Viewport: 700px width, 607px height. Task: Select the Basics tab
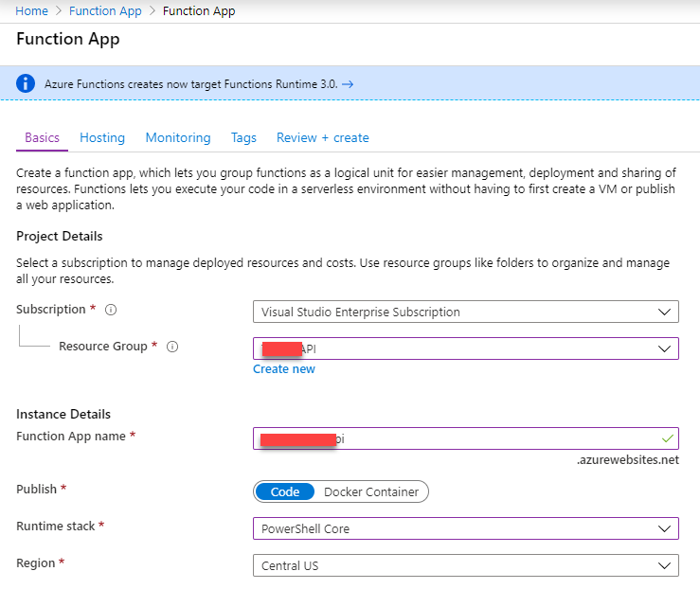(42, 137)
